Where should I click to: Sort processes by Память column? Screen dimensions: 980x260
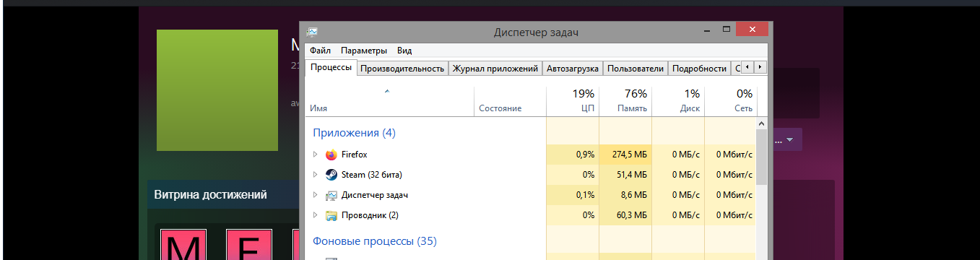625,100
